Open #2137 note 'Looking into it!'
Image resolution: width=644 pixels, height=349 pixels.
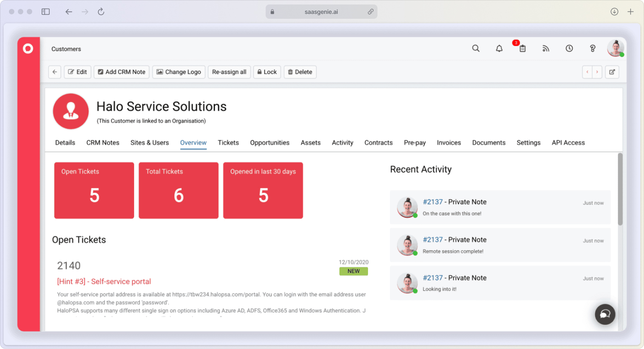coord(500,283)
